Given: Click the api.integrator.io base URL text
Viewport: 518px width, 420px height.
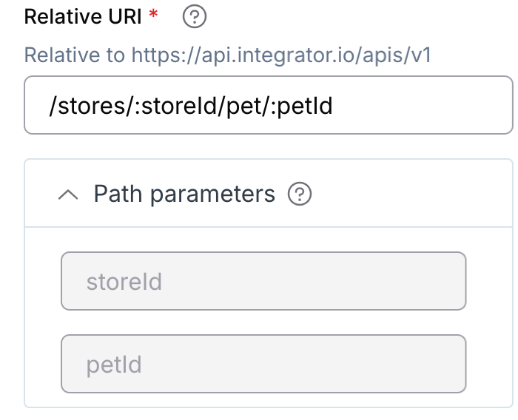Looking at the screenshot, I should coord(281,55).
